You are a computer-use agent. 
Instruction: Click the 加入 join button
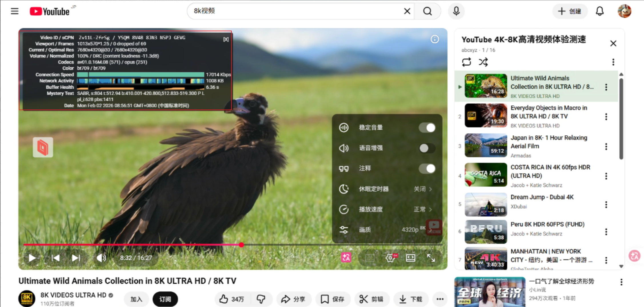136,299
